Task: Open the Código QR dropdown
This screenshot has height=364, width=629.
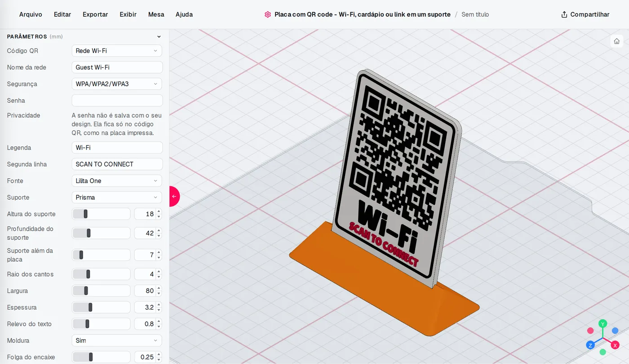Action: 117,51
